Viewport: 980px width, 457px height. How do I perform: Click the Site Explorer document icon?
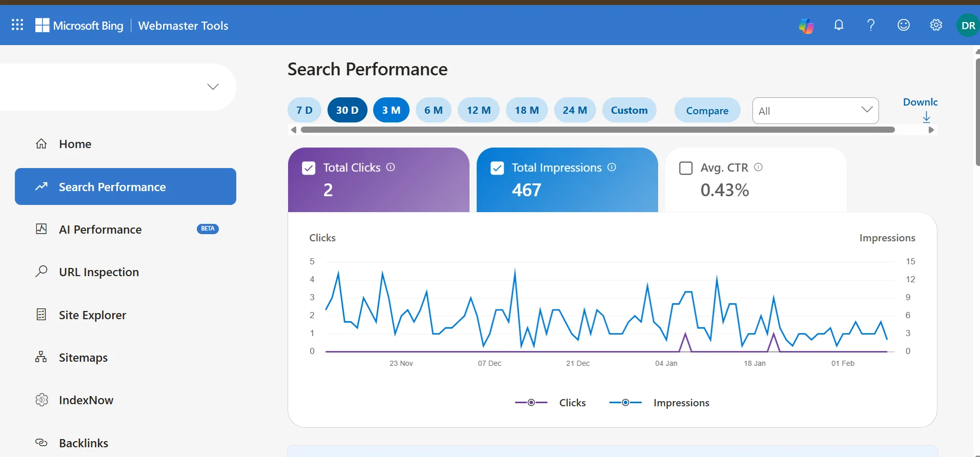pyautogui.click(x=42, y=315)
